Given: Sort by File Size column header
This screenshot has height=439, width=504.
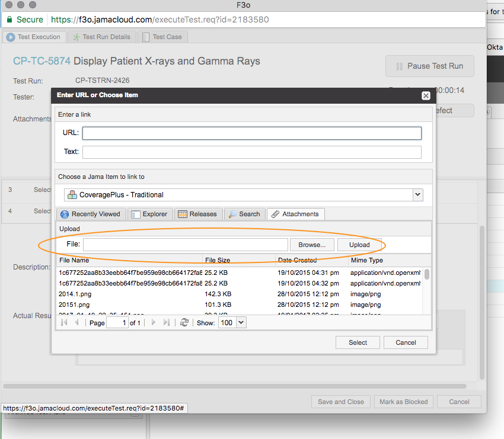Looking at the screenshot, I should coord(239,260).
